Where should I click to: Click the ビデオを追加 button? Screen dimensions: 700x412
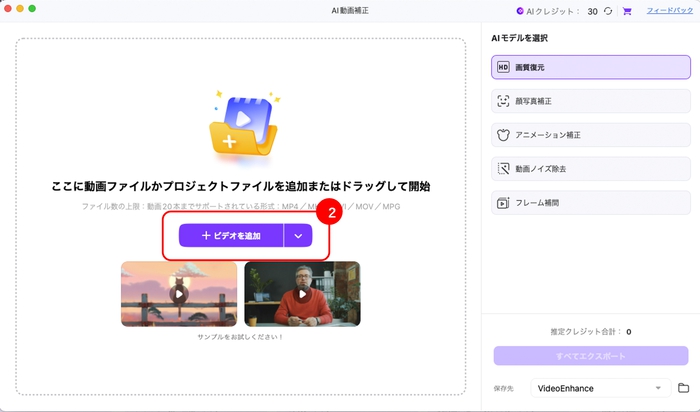[x=231, y=236]
